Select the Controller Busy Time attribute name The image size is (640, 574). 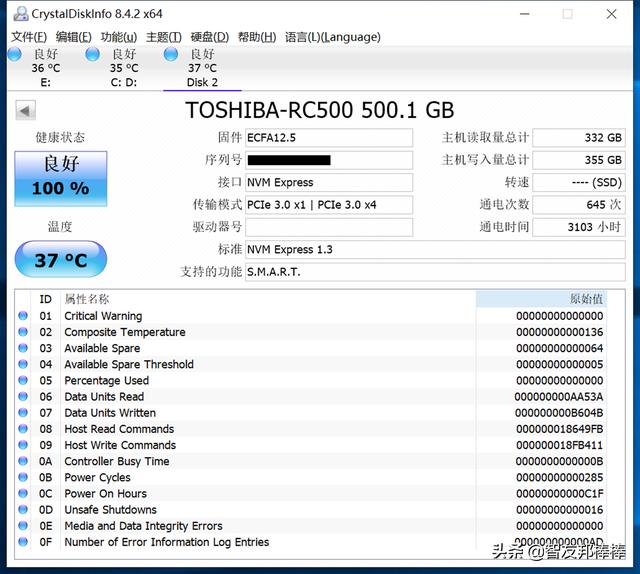pos(117,461)
